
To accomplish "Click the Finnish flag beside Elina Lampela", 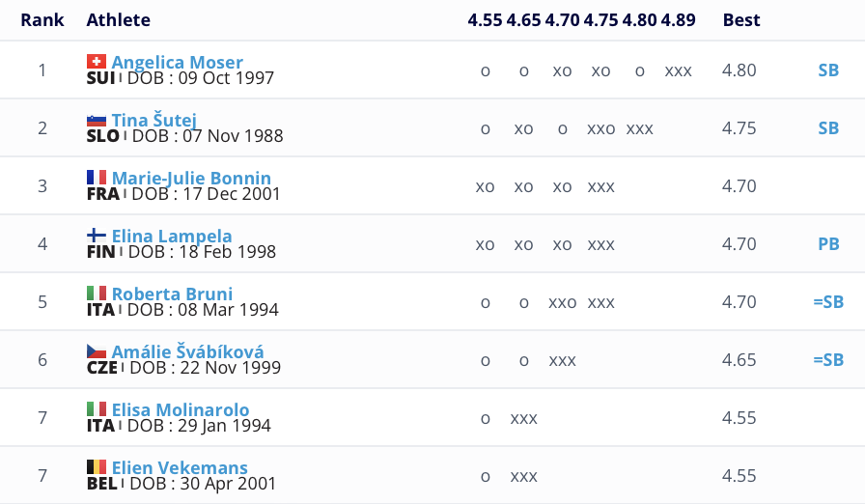I will pos(97,236).
